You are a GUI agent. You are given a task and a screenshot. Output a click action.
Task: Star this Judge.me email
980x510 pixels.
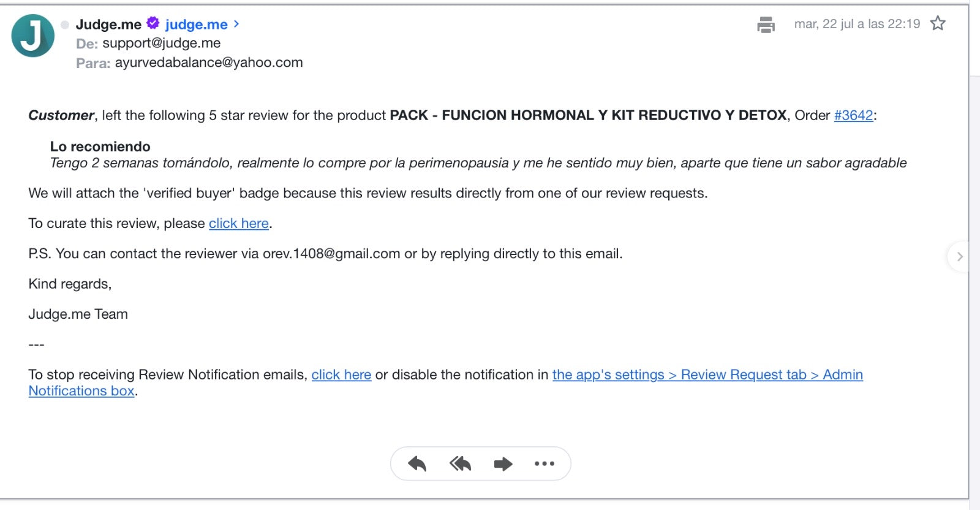[938, 24]
